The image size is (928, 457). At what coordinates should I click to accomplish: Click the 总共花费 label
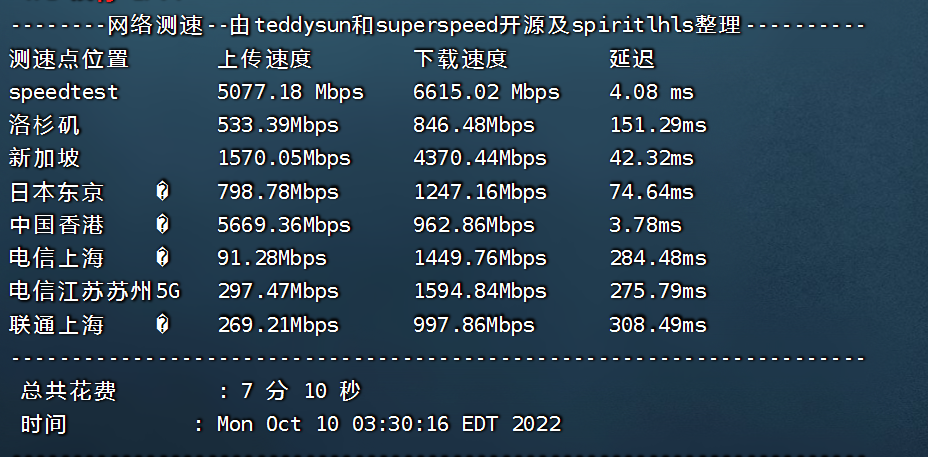click(69, 391)
